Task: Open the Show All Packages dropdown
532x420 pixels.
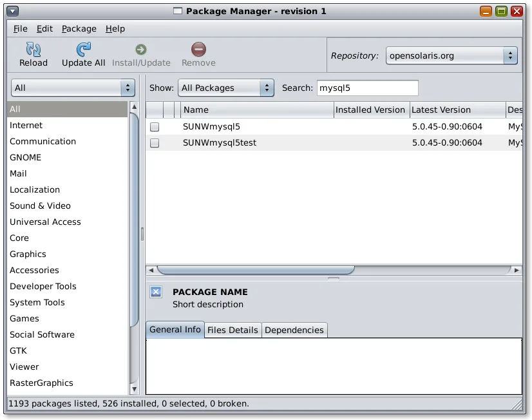Action: [x=226, y=88]
